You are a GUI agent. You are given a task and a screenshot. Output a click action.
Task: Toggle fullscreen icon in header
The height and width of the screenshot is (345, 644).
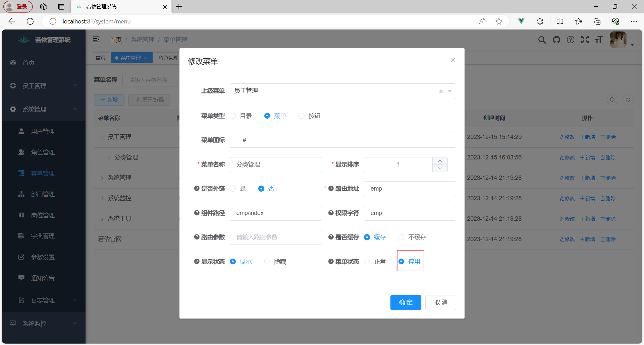[x=585, y=40]
